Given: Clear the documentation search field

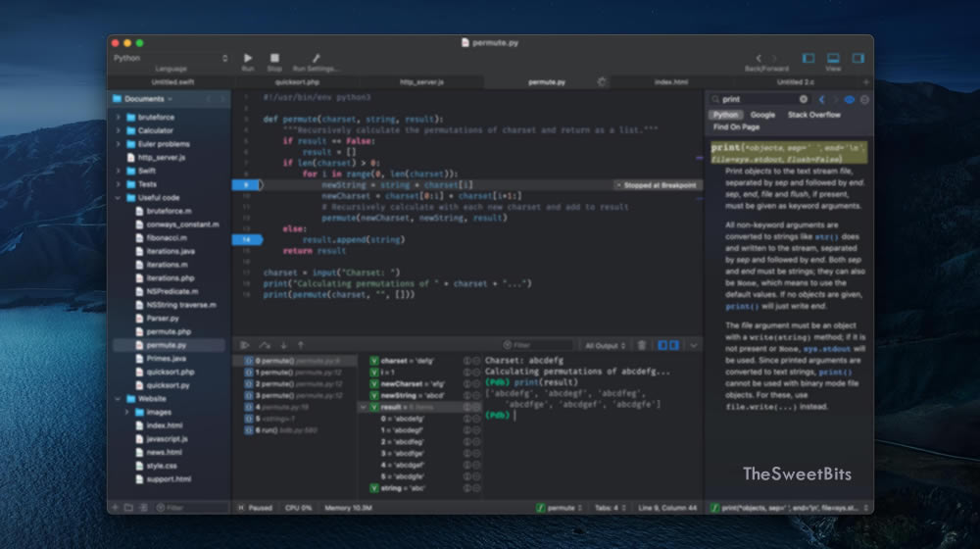Looking at the screenshot, I should point(804,99).
